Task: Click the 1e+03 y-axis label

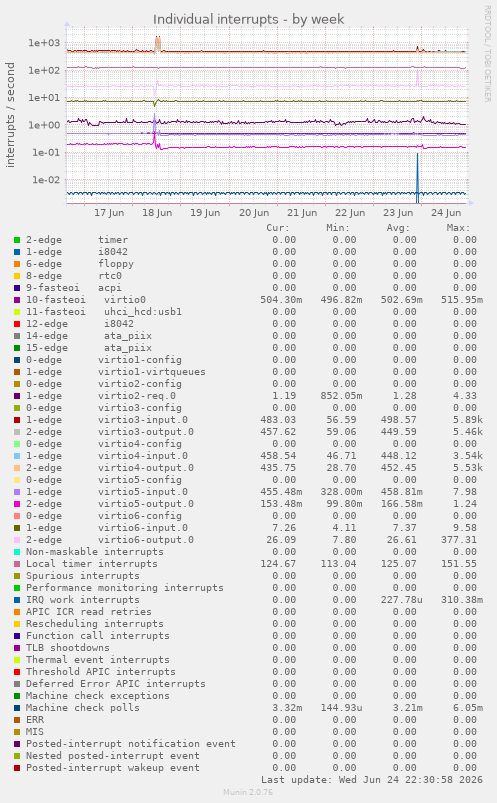Action: tap(44, 43)
